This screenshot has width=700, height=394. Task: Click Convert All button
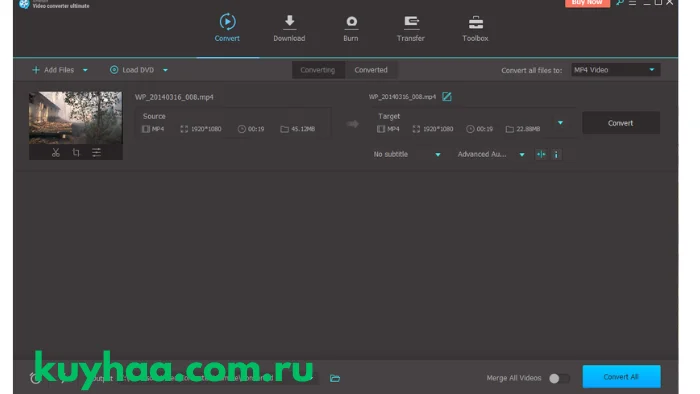point(621,377)
